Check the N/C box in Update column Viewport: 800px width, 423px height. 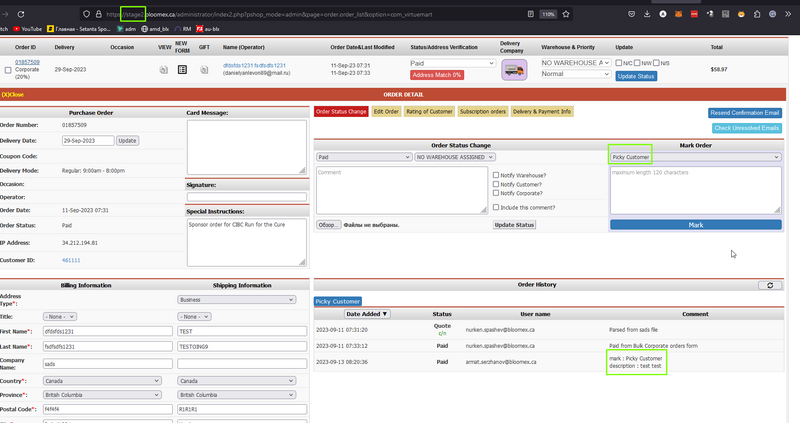click(618, 63)
